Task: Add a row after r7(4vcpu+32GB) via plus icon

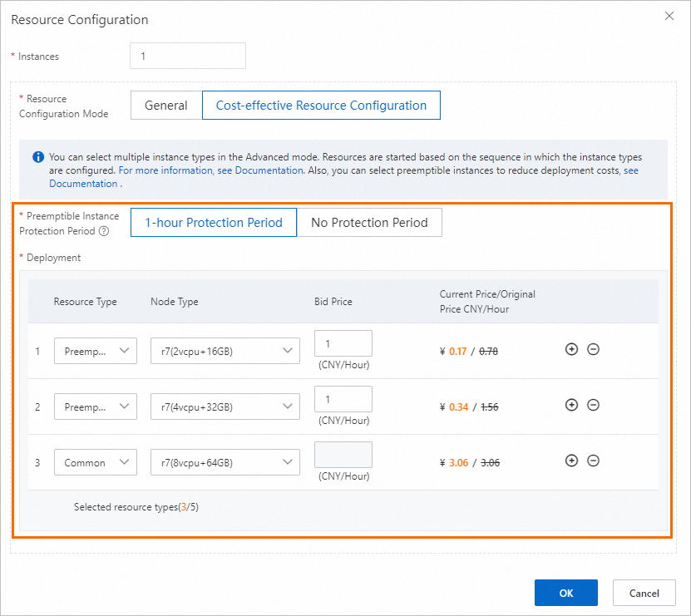Action: tap(571, 405)
